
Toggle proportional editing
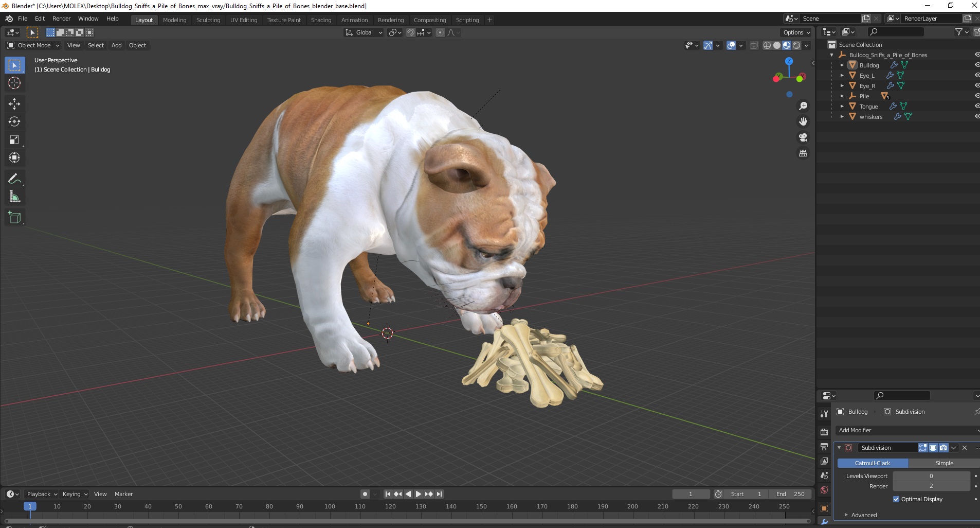click(440, 32)
